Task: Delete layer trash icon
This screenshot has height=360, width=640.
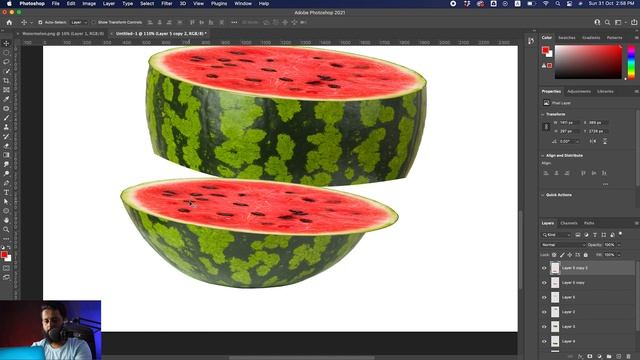Action: click(629, 356)
